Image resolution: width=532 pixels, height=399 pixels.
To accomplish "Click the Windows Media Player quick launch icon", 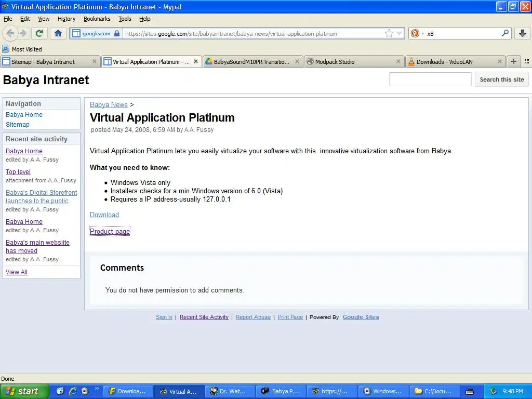I will coord(85,391).
